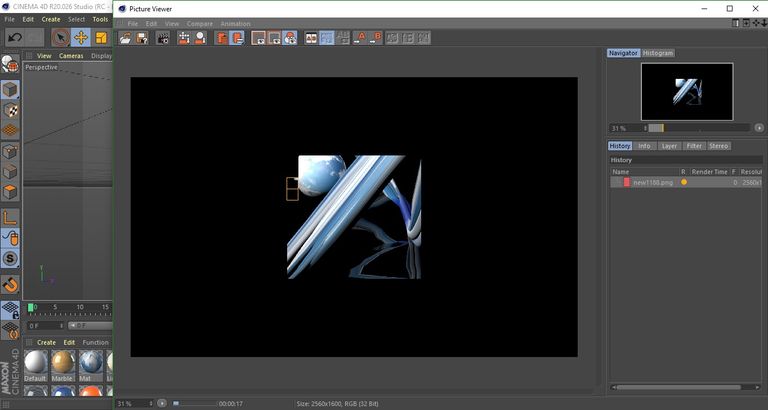Click the Undo arrow icon
The width and height of the screenshot is (768, 410).
point(15,38)
